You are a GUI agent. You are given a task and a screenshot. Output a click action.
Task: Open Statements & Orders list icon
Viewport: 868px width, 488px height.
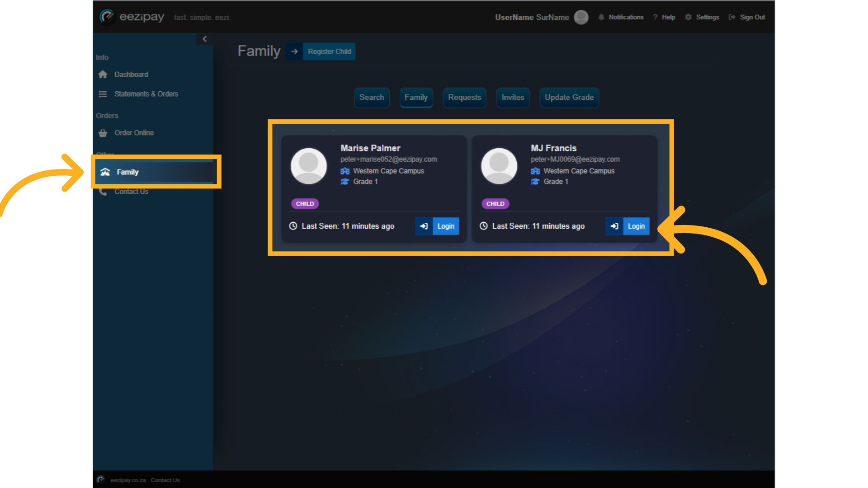(103, 94)
